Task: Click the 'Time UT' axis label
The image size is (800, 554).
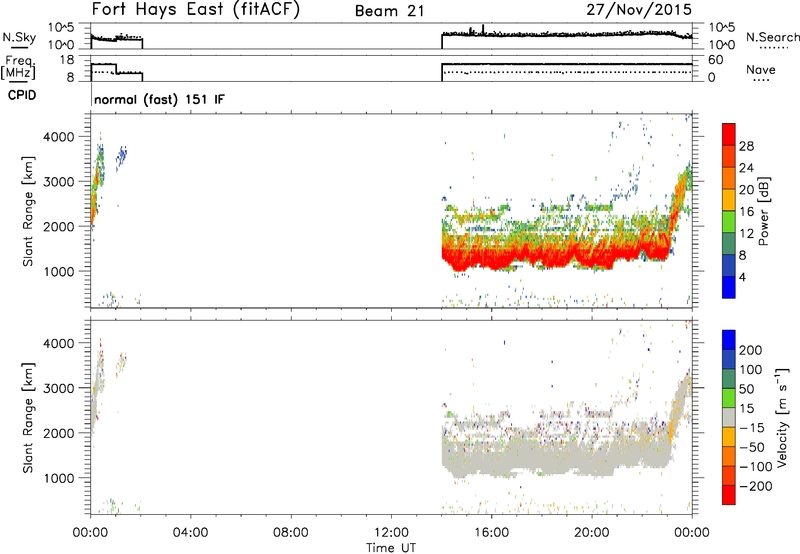Action: coord(391,548)
